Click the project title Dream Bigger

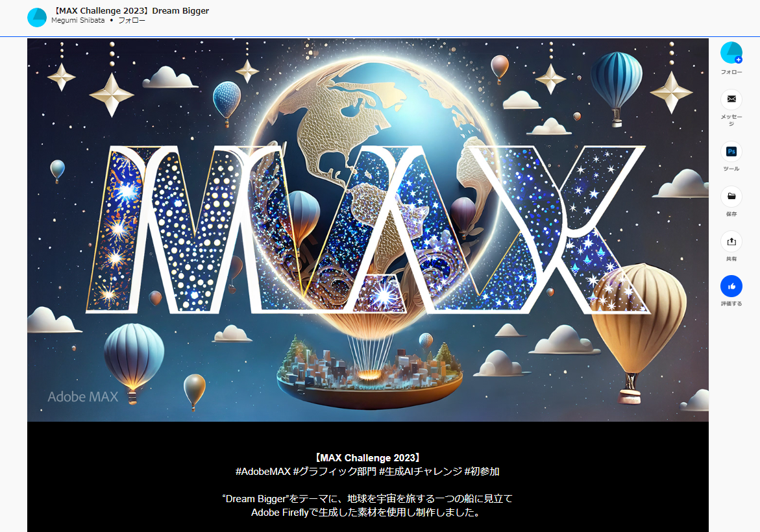(130, 11)
